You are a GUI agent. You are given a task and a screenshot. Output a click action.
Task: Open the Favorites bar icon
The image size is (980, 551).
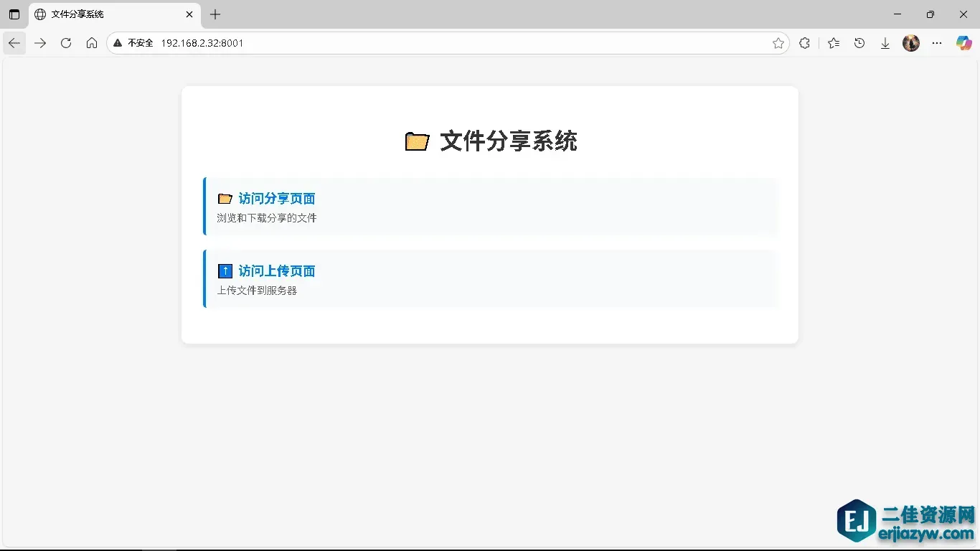click(833, 43)
